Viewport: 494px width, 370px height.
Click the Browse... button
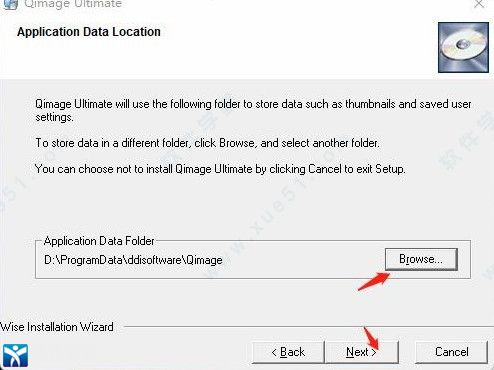point(421,259)
